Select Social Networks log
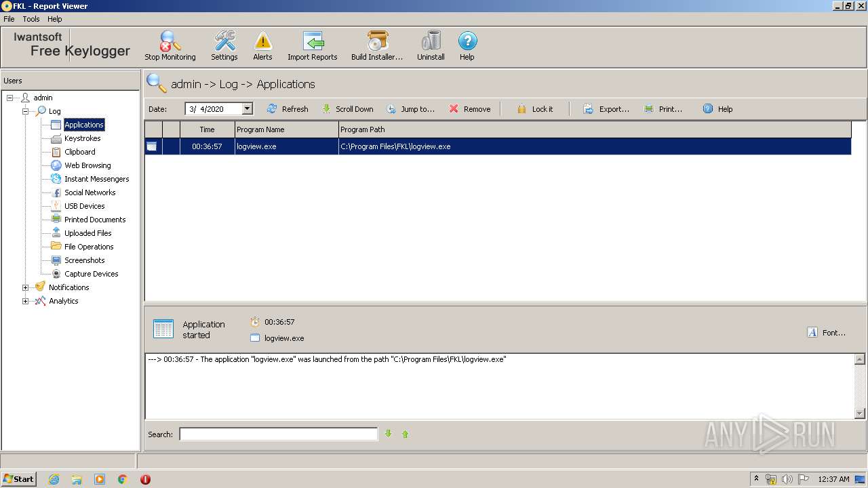The image size is (868, 488). [x=90, y=192]
